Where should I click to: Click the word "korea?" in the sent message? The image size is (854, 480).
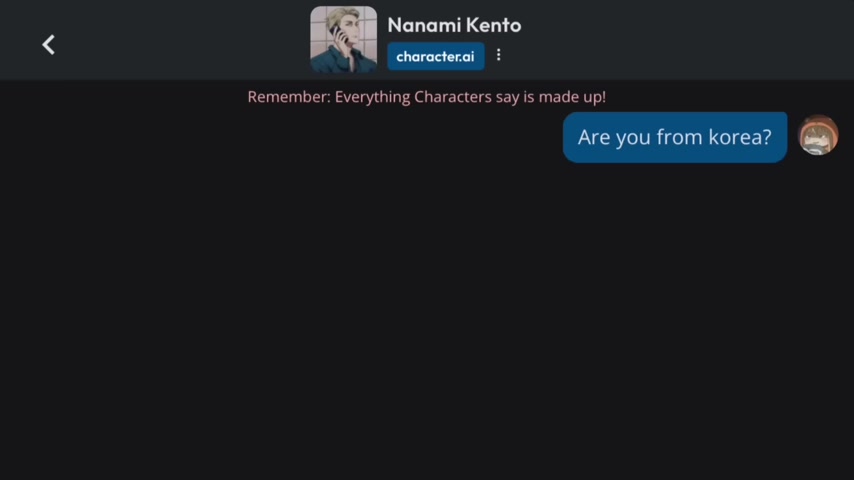[740, 137]
